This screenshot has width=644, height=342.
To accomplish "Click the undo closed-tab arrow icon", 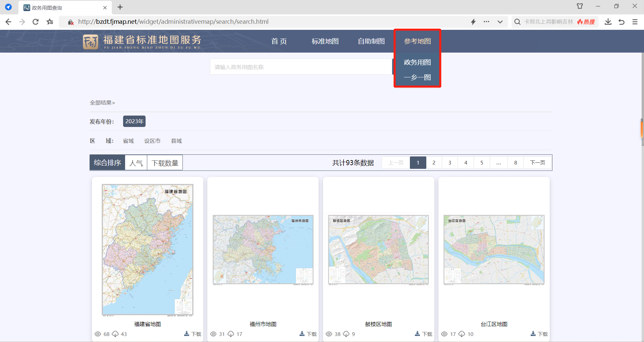I will tap(622, 22).
